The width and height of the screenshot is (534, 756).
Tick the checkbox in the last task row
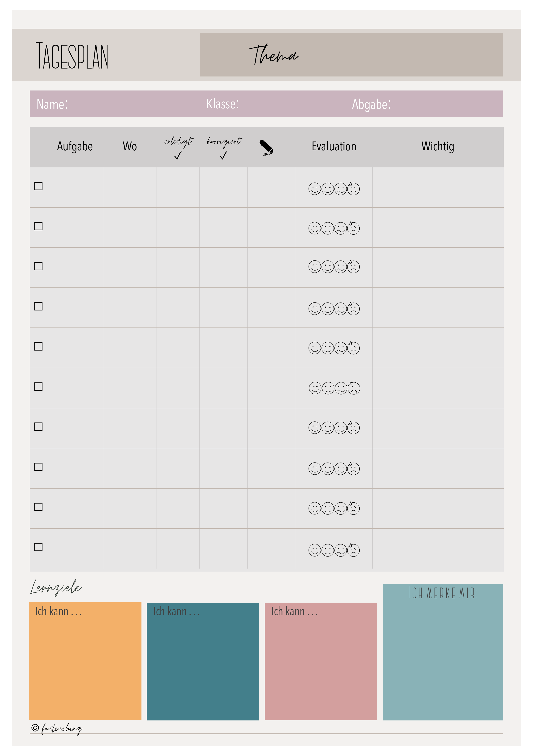pyautogui.click(x=39, y=547)
